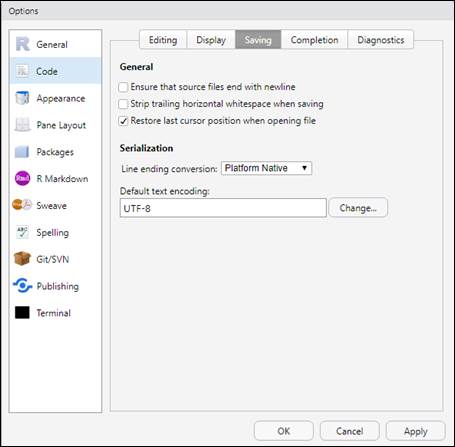Select the black Terminal icon

[x=22, y=313]
